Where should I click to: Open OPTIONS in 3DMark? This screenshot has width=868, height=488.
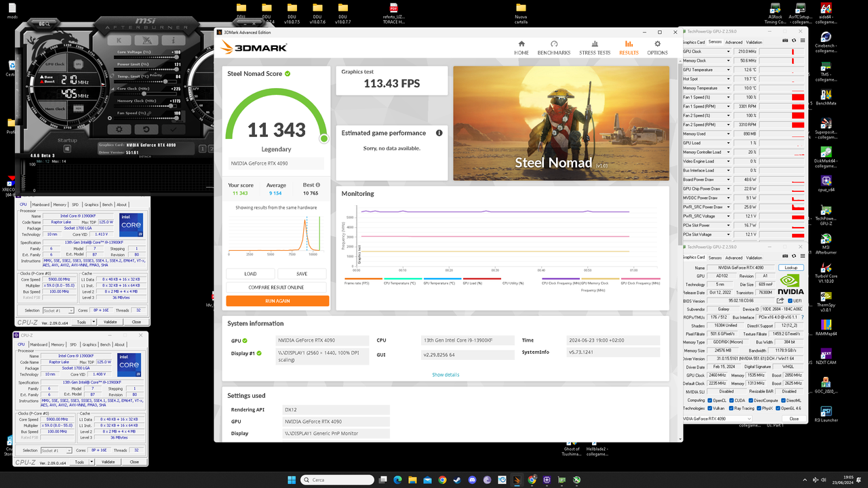[657, 47]
